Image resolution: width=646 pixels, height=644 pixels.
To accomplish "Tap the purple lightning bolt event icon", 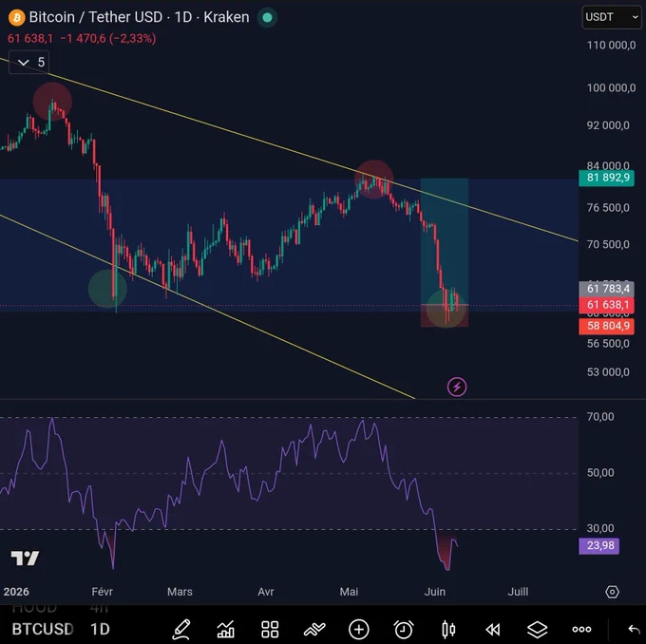I will pos(457,387).
